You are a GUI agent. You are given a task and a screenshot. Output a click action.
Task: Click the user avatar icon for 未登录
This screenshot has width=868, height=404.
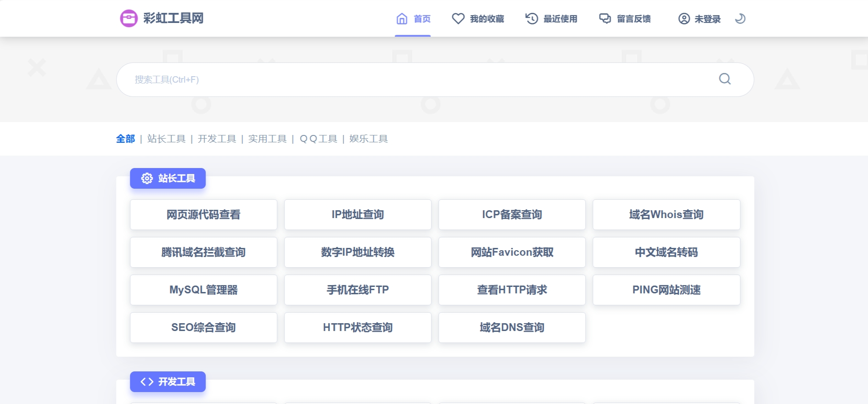[684, 19]
